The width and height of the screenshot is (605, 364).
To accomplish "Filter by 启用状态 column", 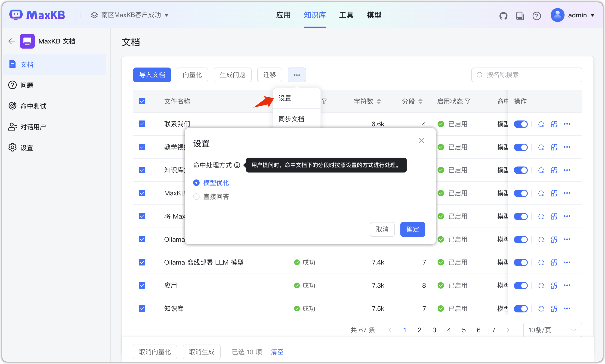I will 468,101.
